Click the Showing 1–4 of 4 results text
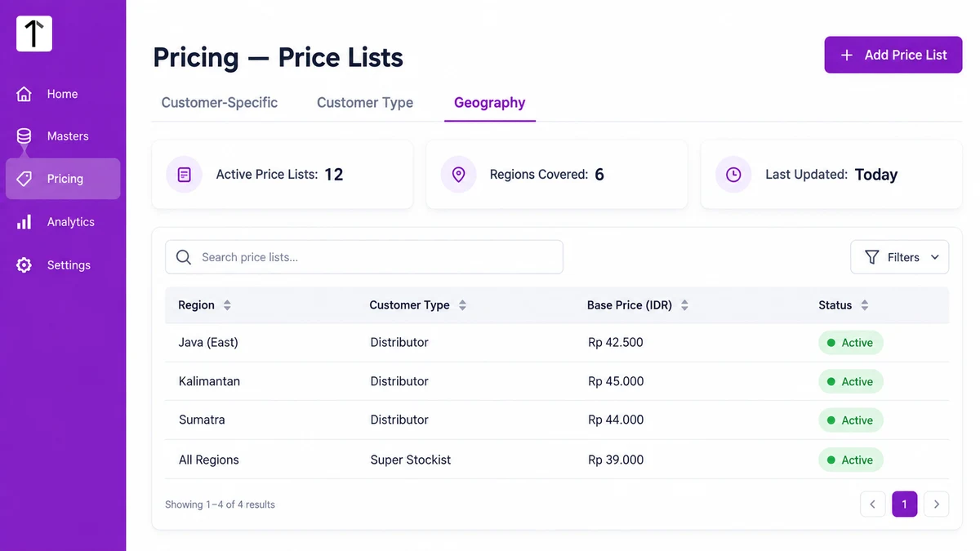The image size is (980, 551). [220, 504]
